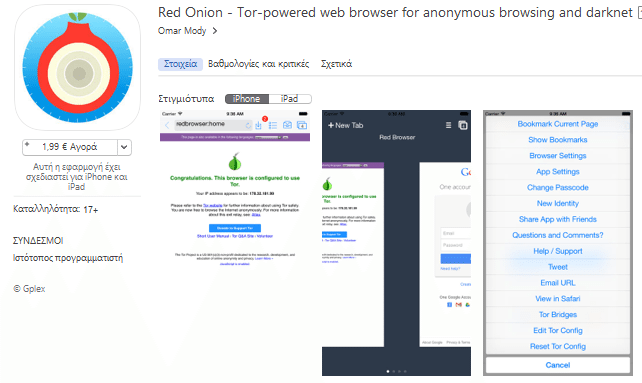Show iPhone screenshots
Image resolution: width=642 pixels, height=383 pixels.
[x=246, y=99]
